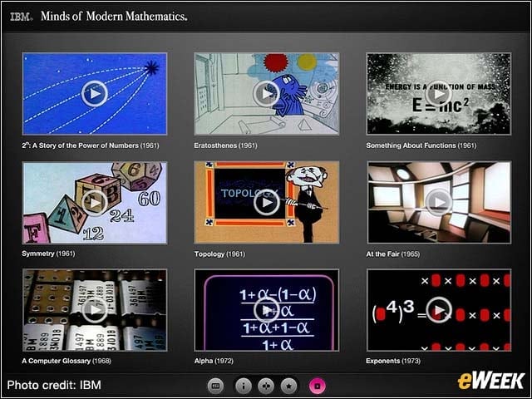Select caption 'A Computer Glossary (1968)'
This screenshot has height=399, width=532.
[x=66, y=361]
